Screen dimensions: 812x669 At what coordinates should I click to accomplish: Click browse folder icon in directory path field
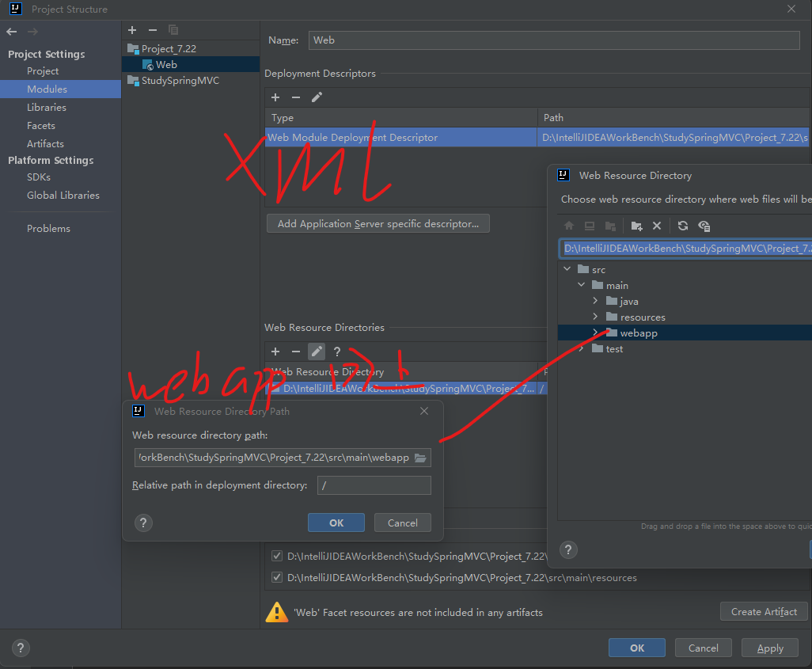tap(421, 458)
